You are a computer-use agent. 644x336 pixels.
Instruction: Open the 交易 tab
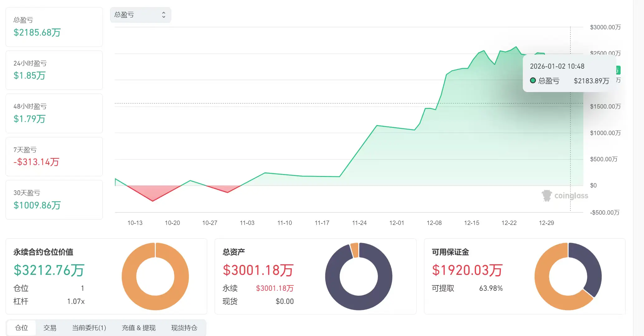coord(50,328)
